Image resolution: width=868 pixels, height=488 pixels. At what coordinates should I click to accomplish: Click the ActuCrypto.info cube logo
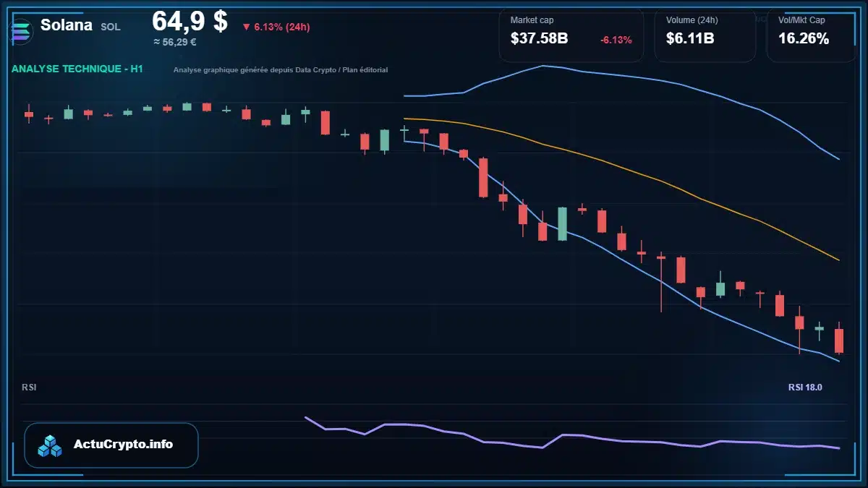click(x=51, y=445)
